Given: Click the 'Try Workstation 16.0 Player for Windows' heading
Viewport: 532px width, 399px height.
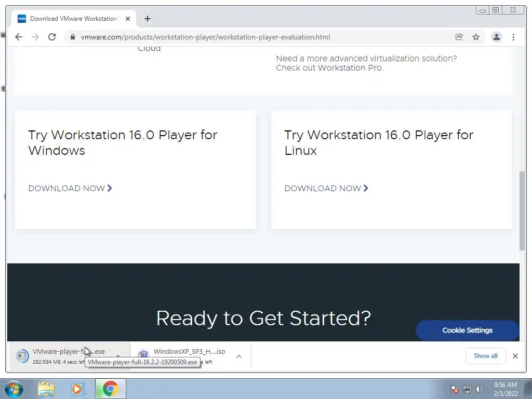Looking at the screenshot, I should (123, 142).
